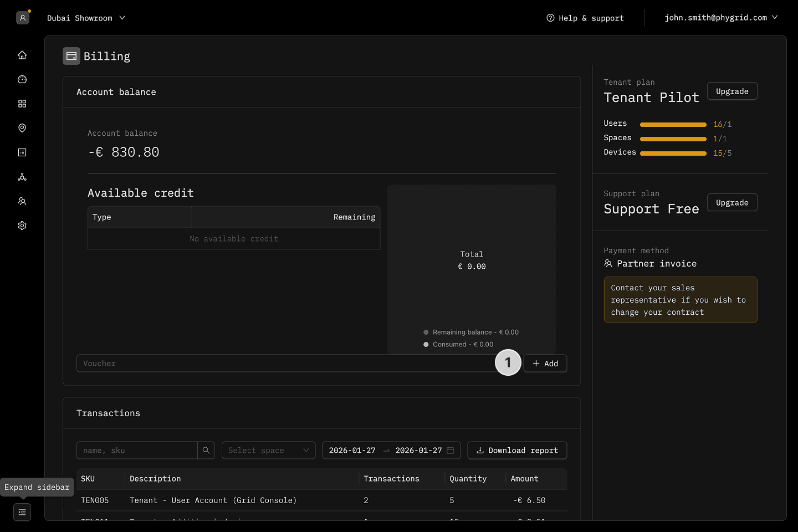
Task: Click the Devices usage progress bar
Action: tap(673, 153)
